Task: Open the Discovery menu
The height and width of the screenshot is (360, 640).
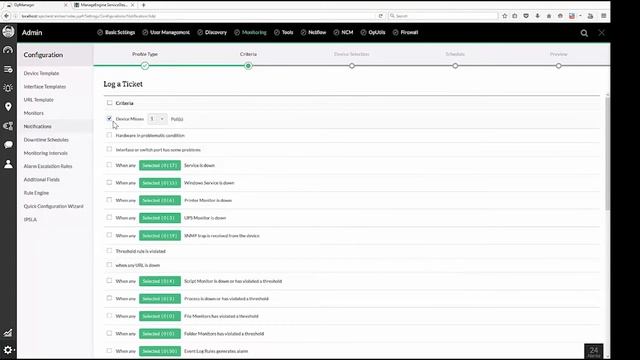Action: pyautogui.click(x=212, y=32)
